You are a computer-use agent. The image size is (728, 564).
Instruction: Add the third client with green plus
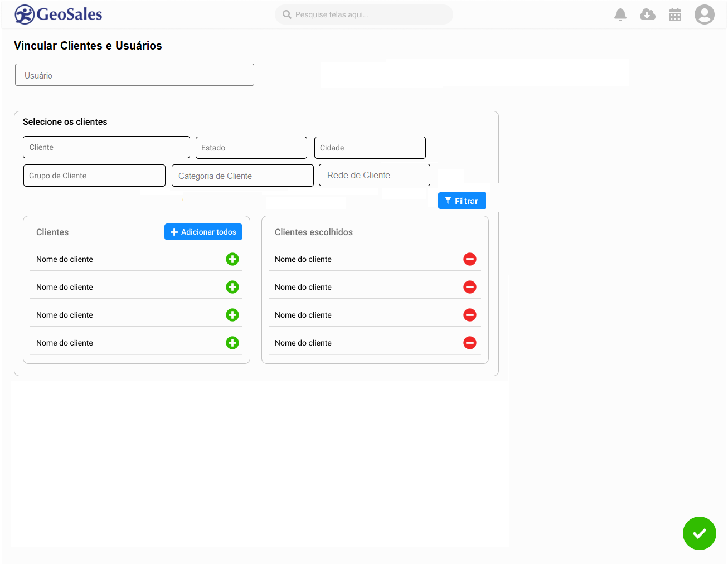tap(232, 315)
